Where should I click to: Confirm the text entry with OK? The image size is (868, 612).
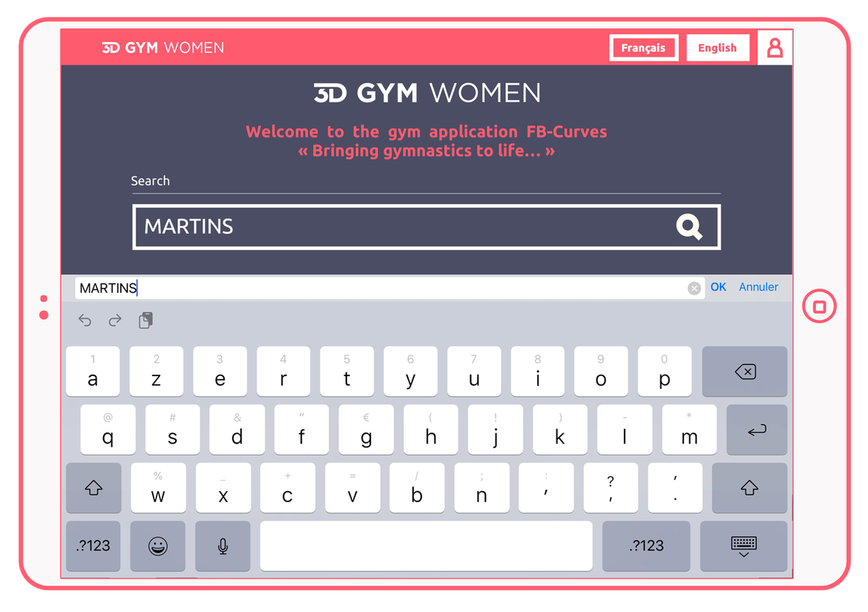tap(718, 287)
